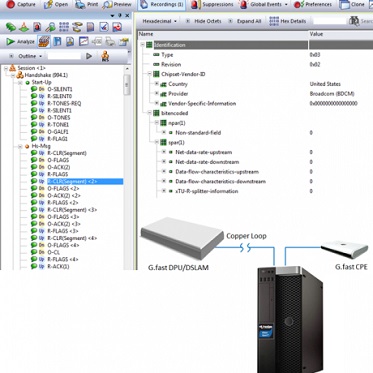The width and height of the screenshot is (373, 373).
Task: Click the person icon beside Outline search
Action: click(105, 56)
